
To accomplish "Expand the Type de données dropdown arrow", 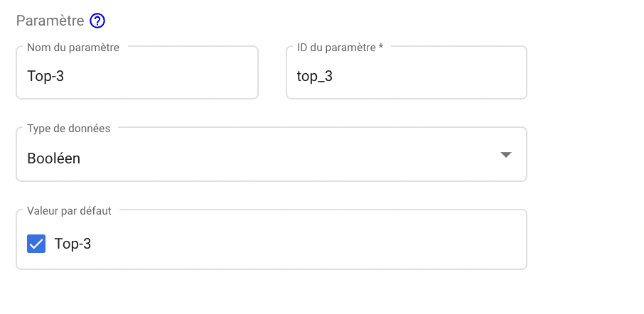I will point(506,155).
